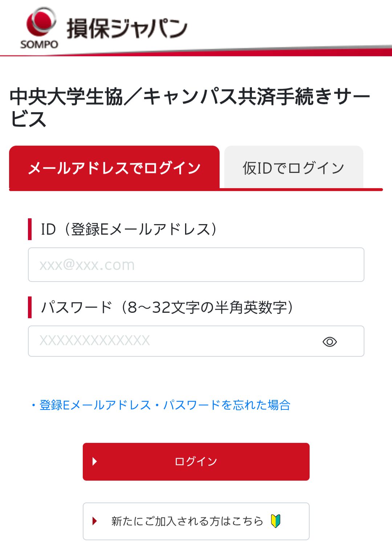392x553 pixels.
Task: Click the yellow-green beginner mark icon
Action: [x=276, y=521]
